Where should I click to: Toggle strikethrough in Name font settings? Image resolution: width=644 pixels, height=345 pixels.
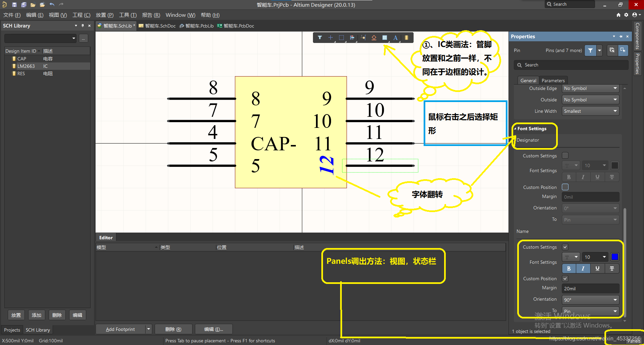point(612,268)
